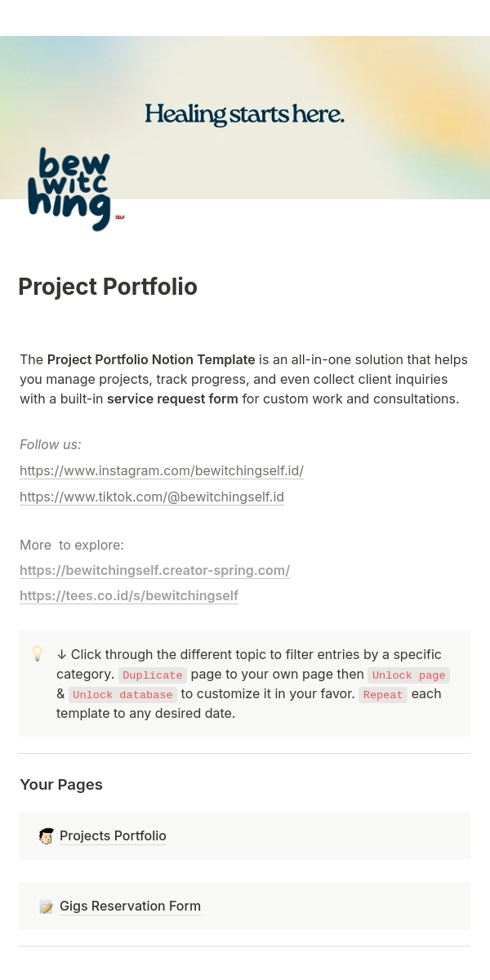Click the lightbulb callout icon
This screenshot has width=490, height=980.
[38, 654]
